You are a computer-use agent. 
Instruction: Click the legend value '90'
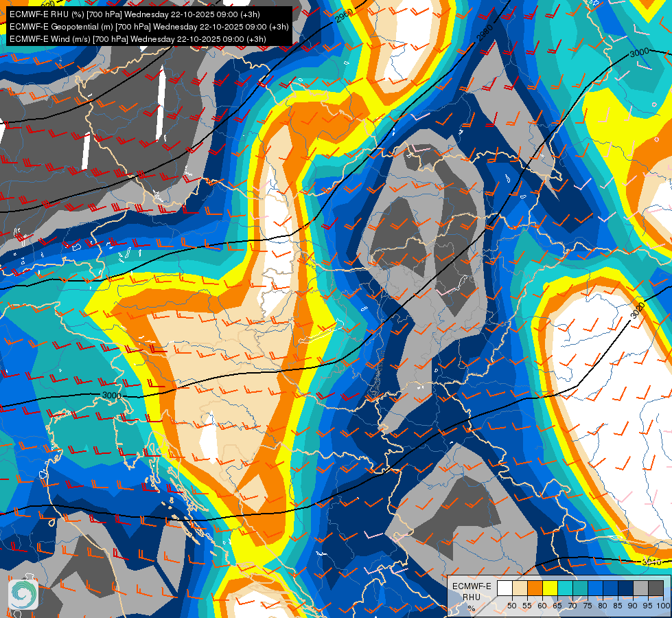[x=633, y=606]
